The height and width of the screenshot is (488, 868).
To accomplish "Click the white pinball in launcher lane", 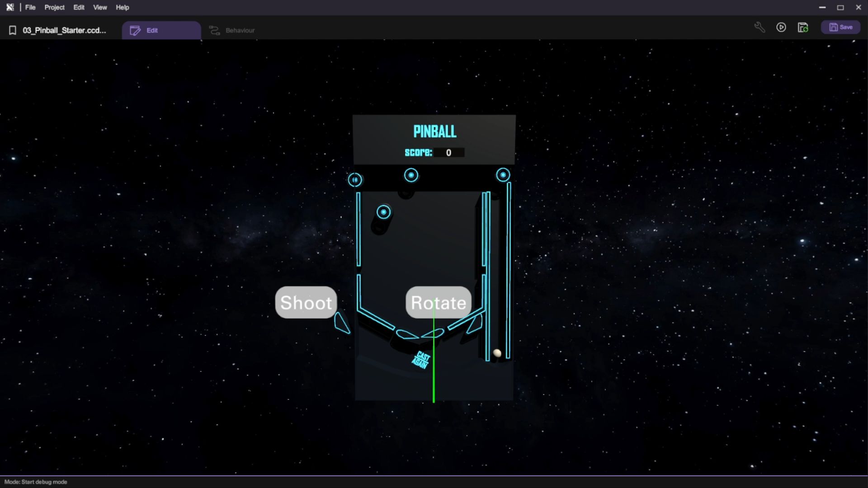I will point(497,353).
